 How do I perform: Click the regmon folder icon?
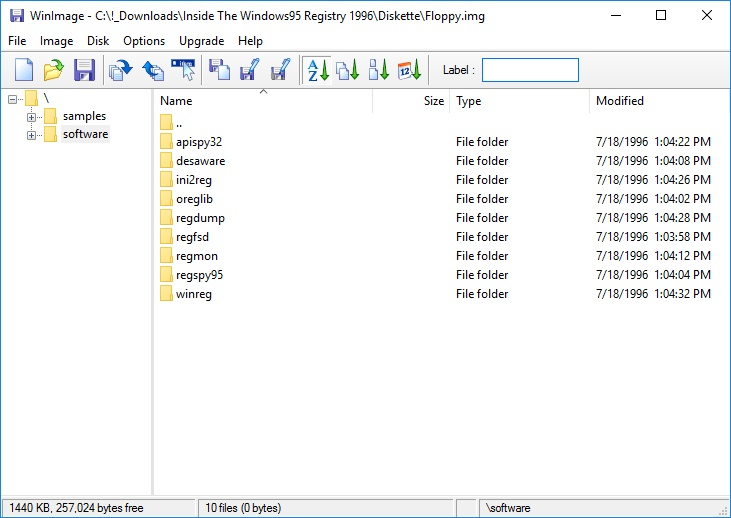pyautogui.click(x=166, y=256)
